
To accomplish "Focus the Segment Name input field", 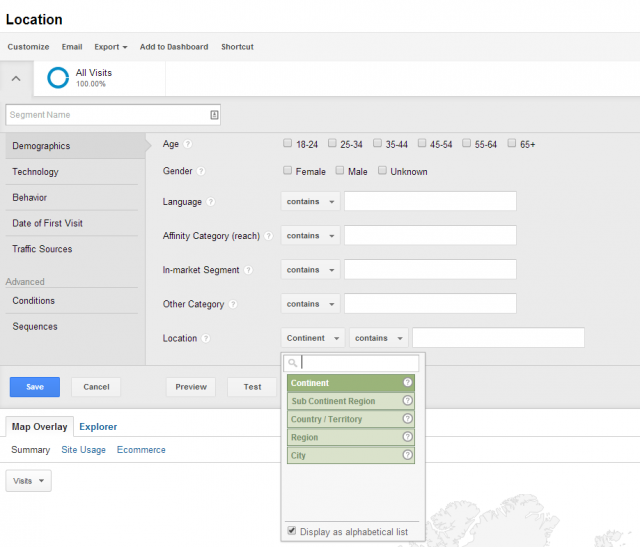I will point(113,115).
